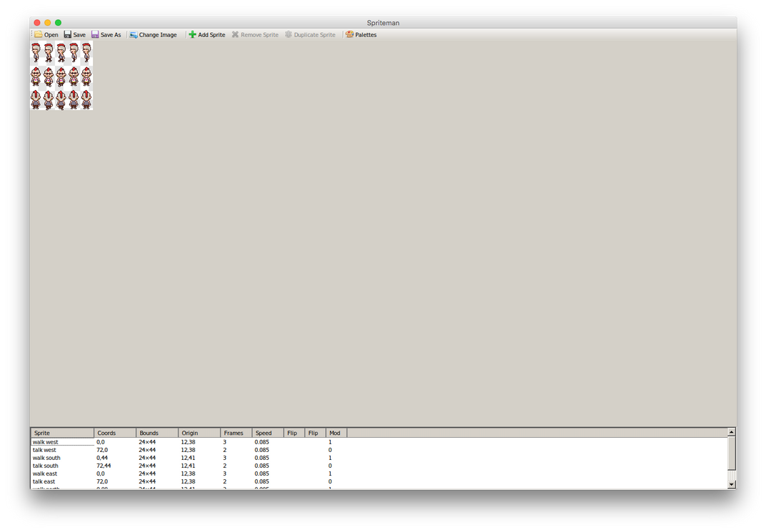Click the Save As label
Viewport: 766px width, 532px height.
click(111, 35)
